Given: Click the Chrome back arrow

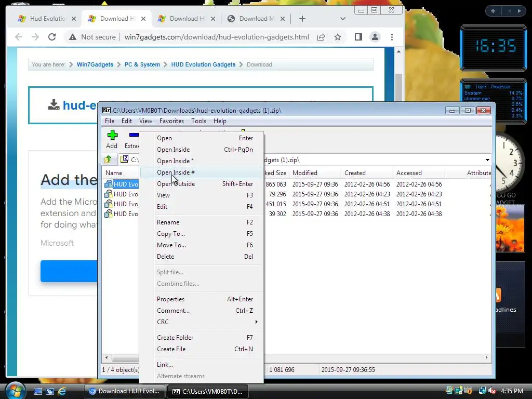Looking at the screenshot, I should (x=19, y=37).
